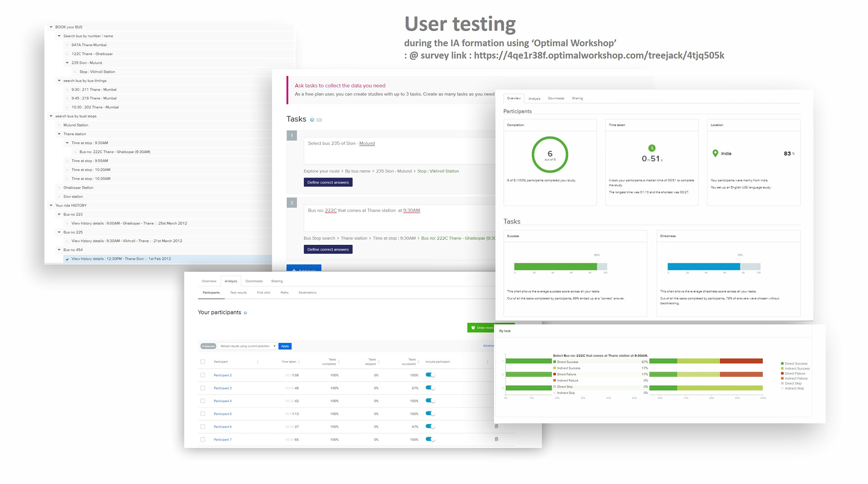Switch to the First click sub-tab
Image resolution: width=868 pixels, height=484 pixels.
point(264,293)
